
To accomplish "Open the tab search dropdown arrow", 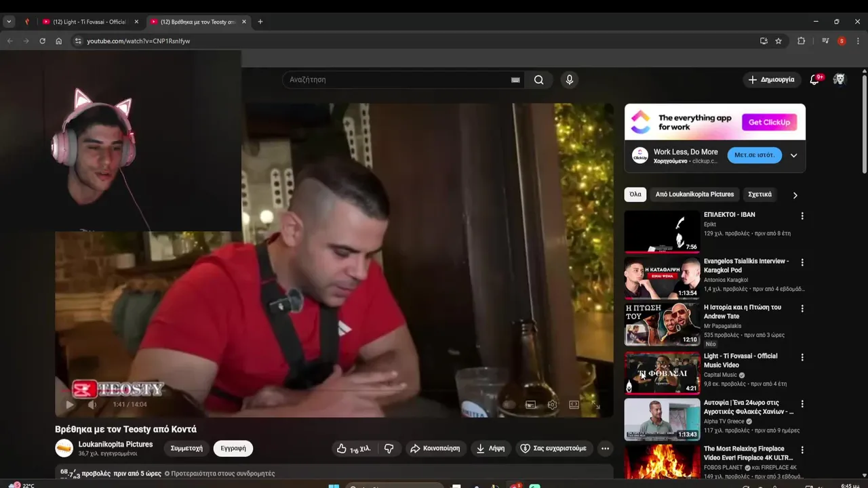I will click(9, 22).
